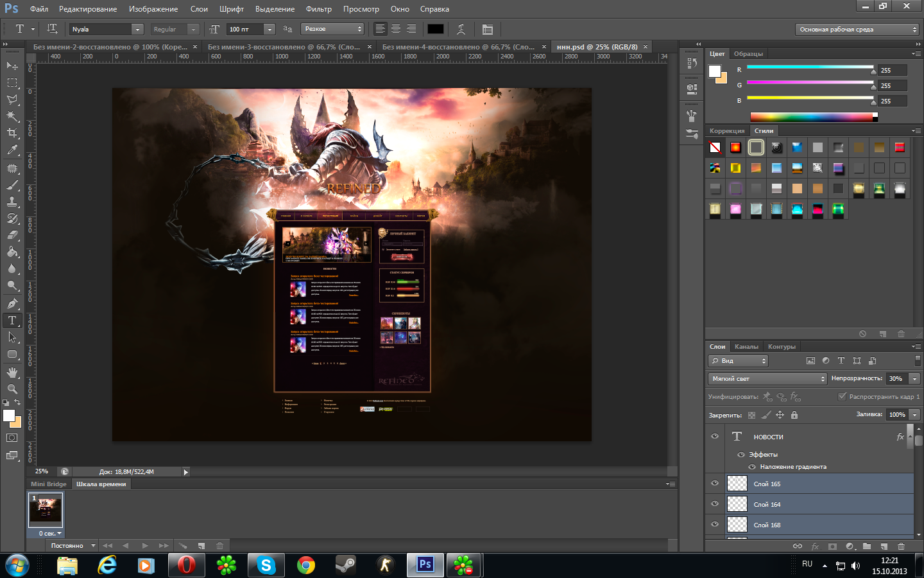Open the Фильтр menu
This screenshot has height=578, width=924.
pos(319,9)
